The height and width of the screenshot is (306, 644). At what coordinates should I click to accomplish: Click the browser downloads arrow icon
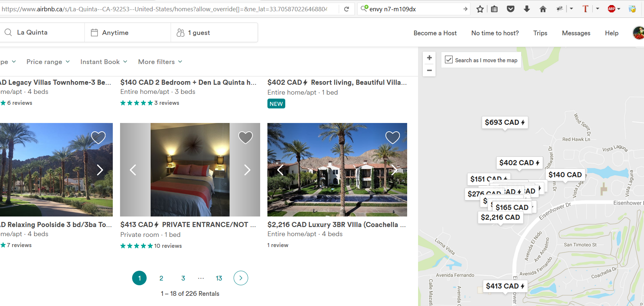(526, 9)
